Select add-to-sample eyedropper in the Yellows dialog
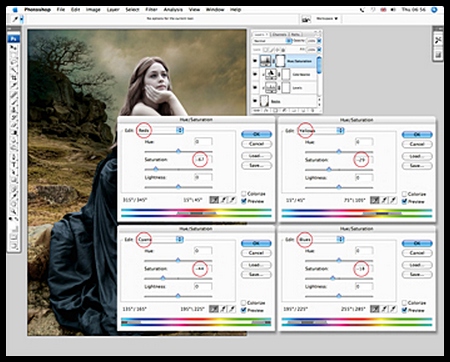Viewport: 450px width, 362px height. point(384,200)
